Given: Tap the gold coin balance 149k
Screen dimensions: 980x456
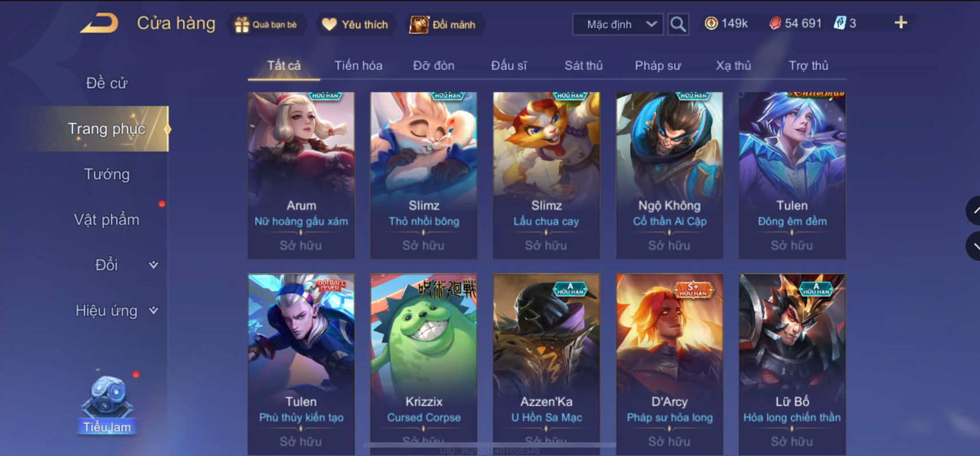Looking at the screenshot, I should (726, 23).
